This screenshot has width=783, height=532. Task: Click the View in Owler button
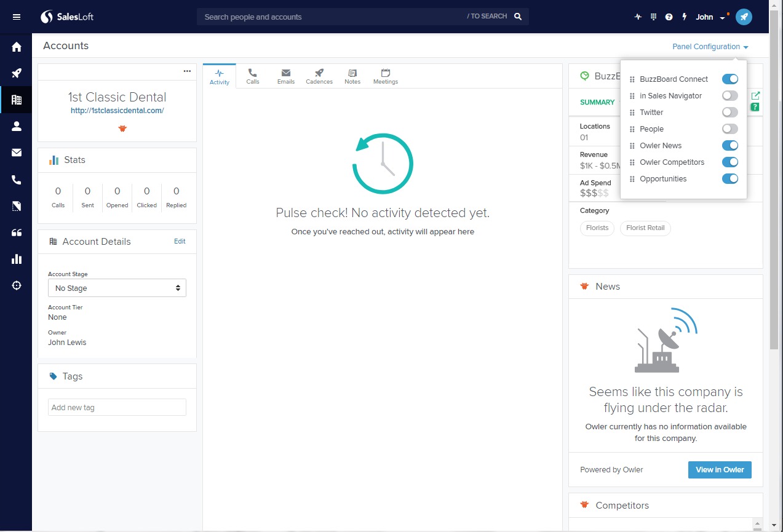[x=720, y=470]
